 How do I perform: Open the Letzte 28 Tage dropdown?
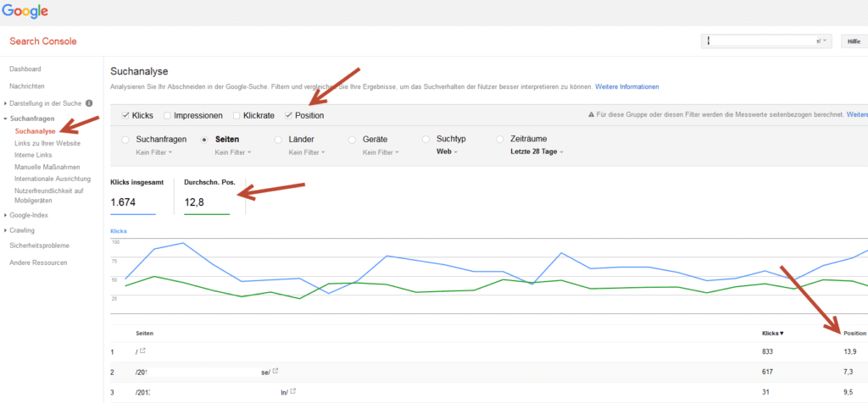535,152
